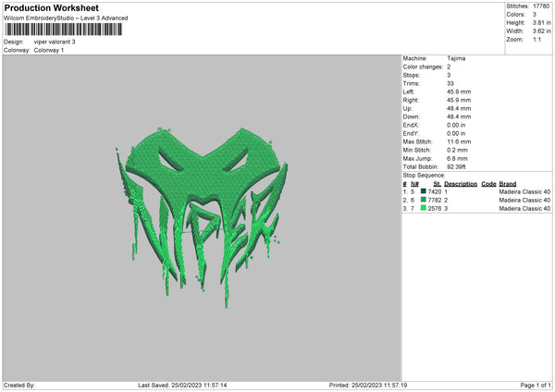Click the barcode under Production Worksheet
Viewport: 555px width, 392px height.
click(64, 30)
